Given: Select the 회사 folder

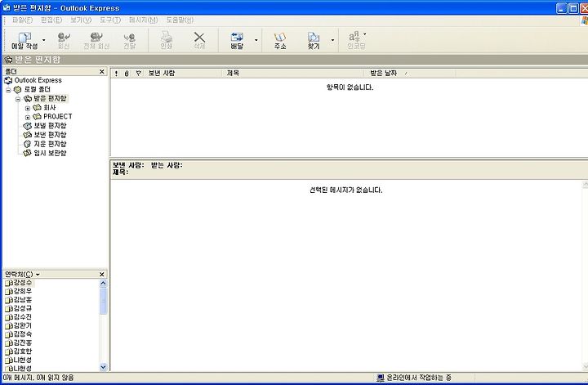Looking at the screenshot, I should coord(50,107).
